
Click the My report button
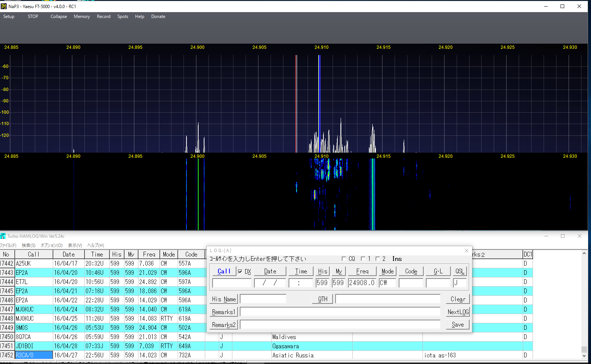pos(338,271)
